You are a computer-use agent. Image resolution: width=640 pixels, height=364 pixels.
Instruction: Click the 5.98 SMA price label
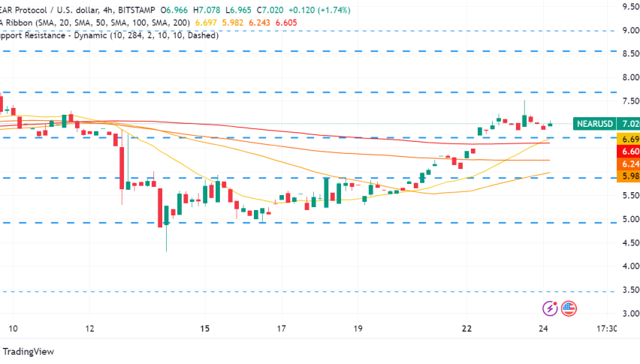[629, 177]
